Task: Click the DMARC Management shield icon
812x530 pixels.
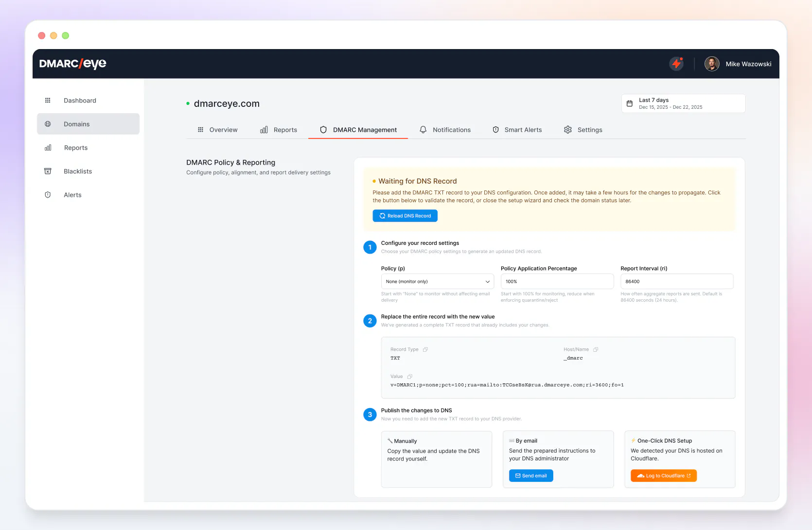Action: click(x=323, y=130)
